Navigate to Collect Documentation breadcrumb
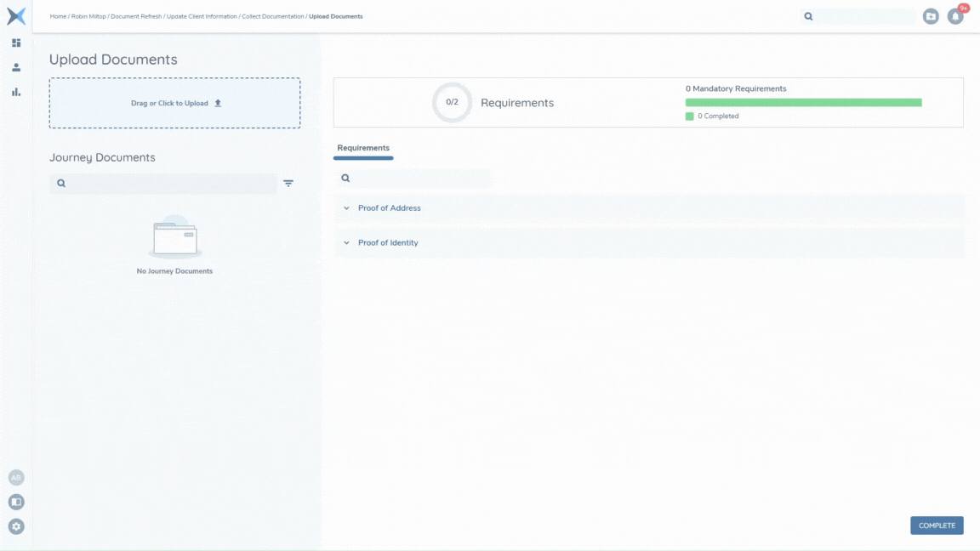Image resolution: width=980 pixels, height=551 pixels. [x=272, y=16]
